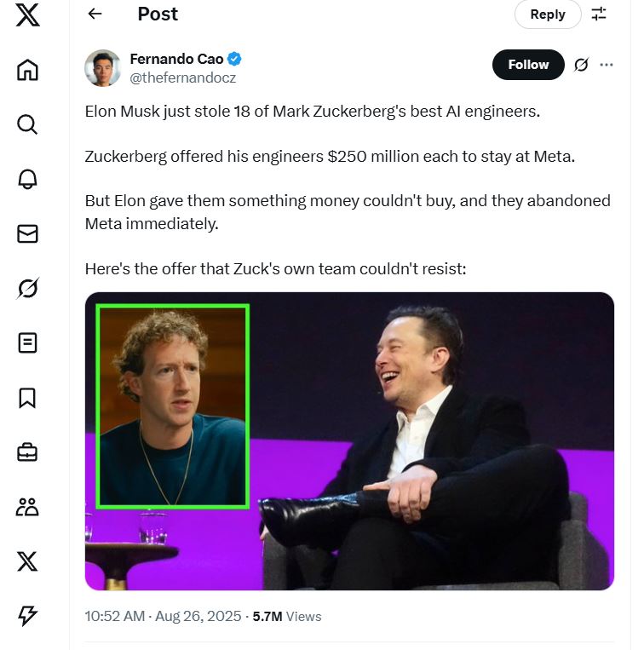644x650 pixels.
Task: Open the Jobs briefcase icon
Action: pos(27,452)
